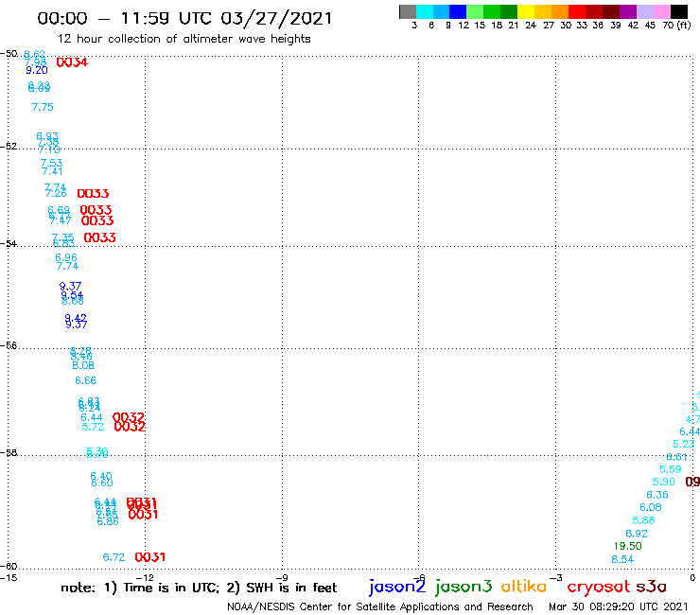Click the wave height value '5.90'

(x=664, y=482)
